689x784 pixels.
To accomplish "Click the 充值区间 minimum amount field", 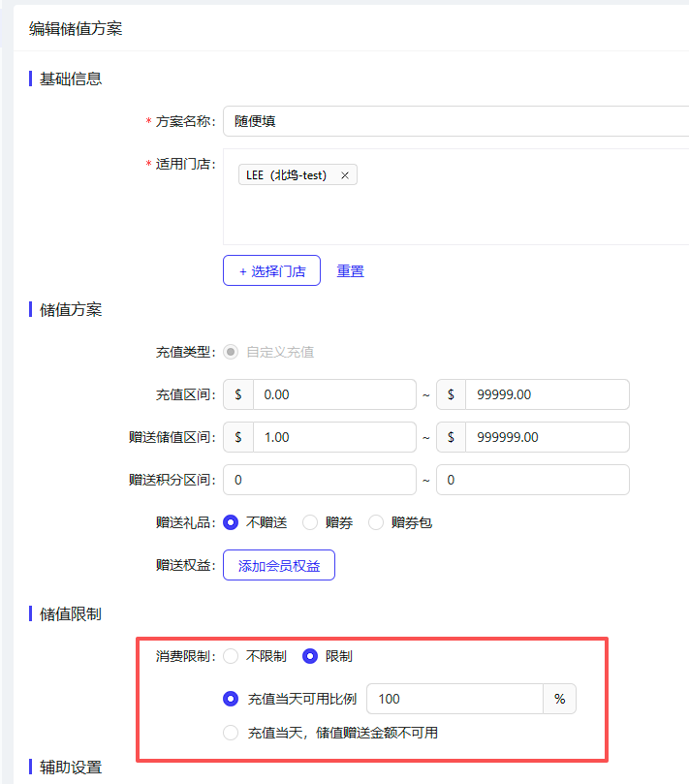I will 333,394.
